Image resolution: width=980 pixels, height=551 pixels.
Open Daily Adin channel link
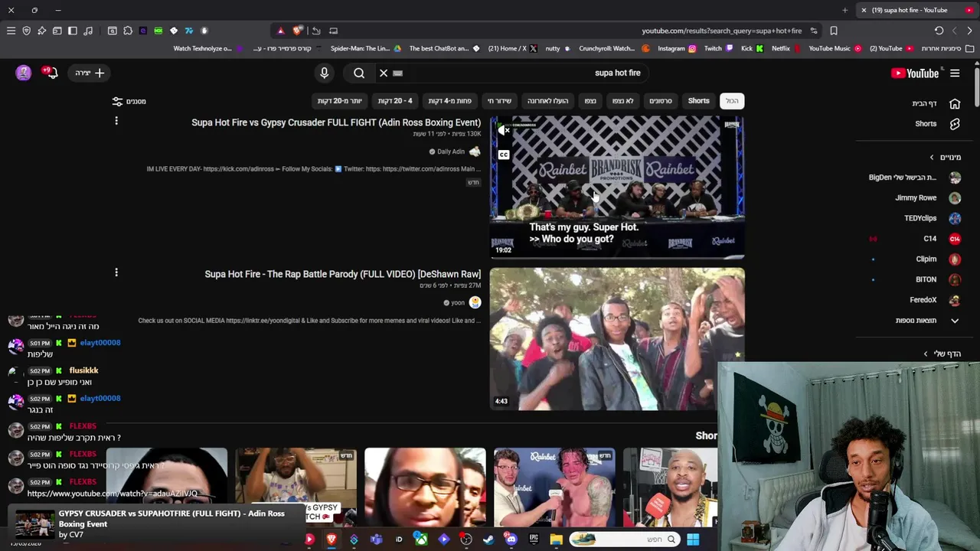tap(451, 152)
